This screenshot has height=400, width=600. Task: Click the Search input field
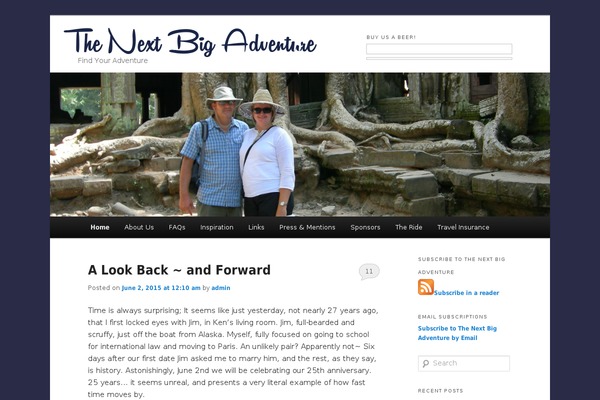(464, 363)
